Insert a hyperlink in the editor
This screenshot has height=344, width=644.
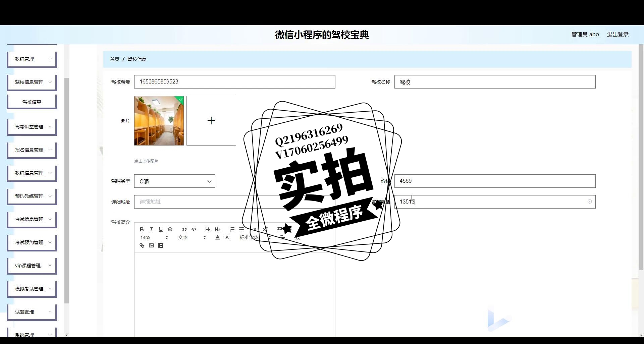point(142,245)
